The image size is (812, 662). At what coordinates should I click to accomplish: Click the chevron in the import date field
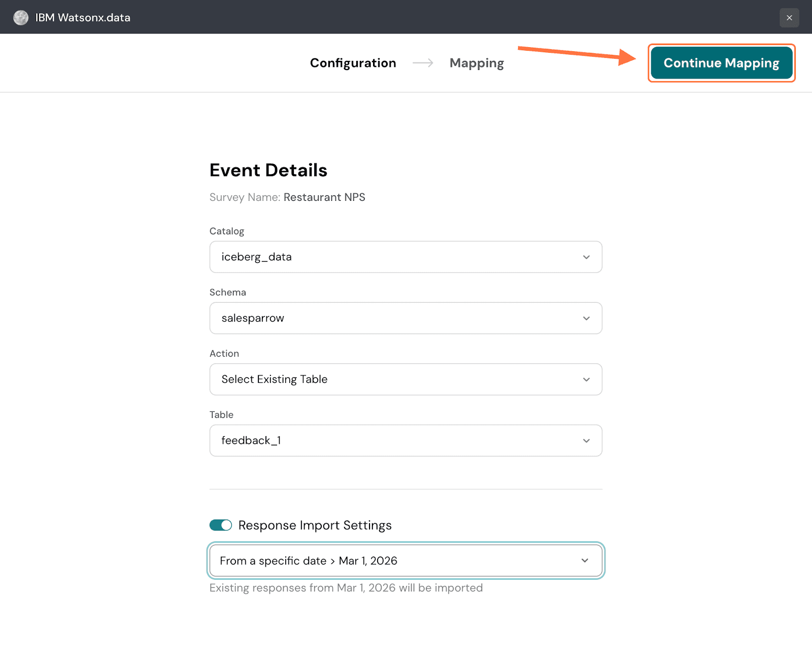click(585, 561)
